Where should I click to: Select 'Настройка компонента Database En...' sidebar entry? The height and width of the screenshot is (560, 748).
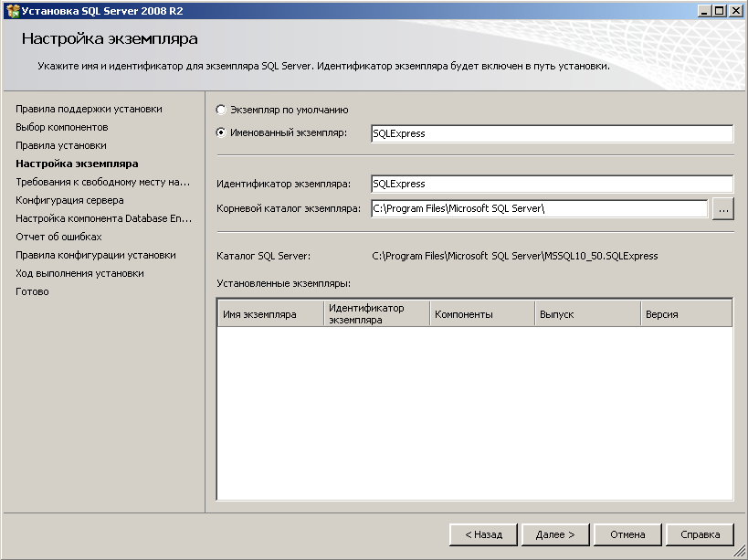coord(100,217)
